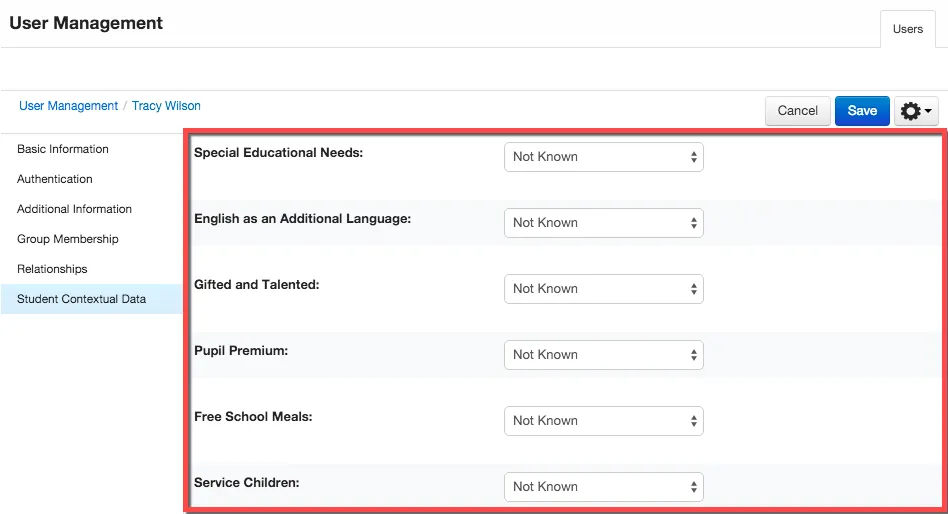Open the gear settings menu
948x514 pixels.
916,111
